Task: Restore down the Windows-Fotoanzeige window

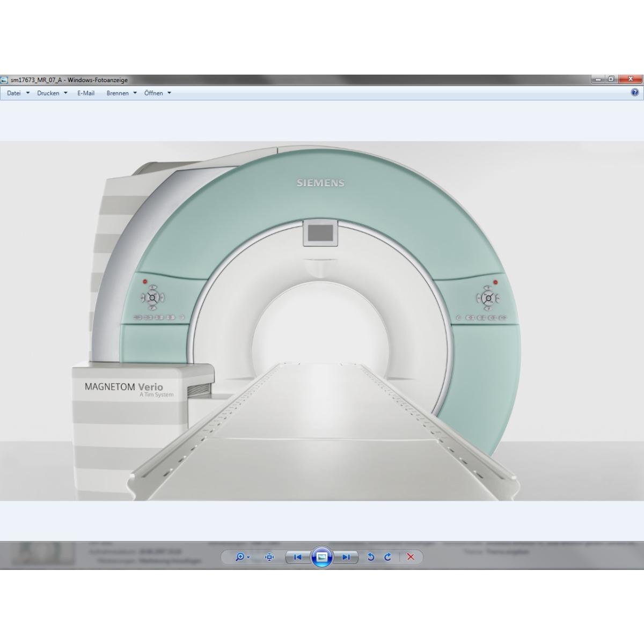Action: [611, 79]
